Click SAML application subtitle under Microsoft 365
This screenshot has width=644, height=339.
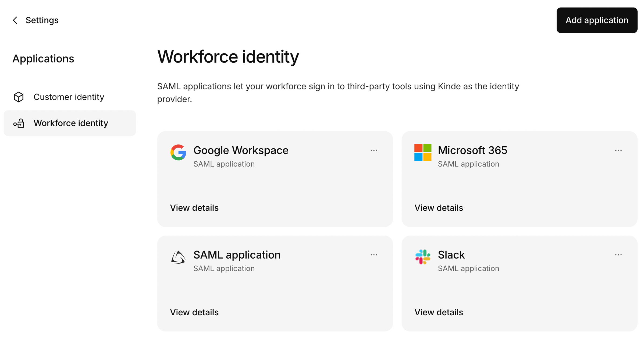pos(468,164)
